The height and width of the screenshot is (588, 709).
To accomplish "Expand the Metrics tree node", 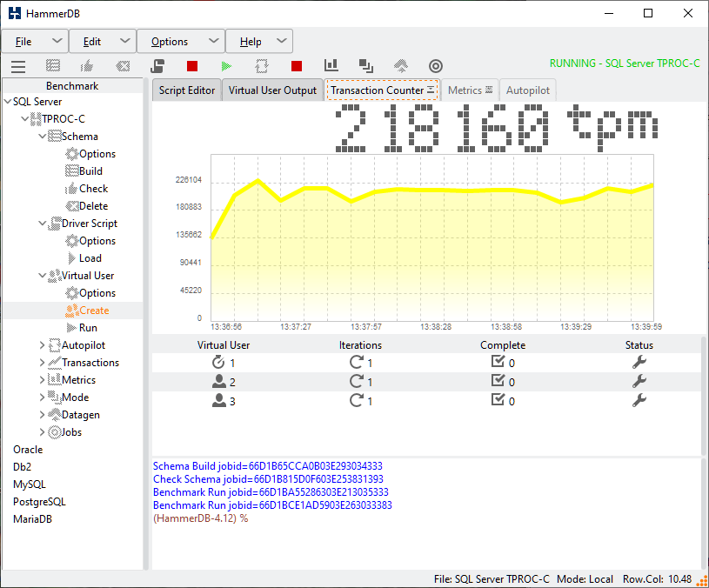I will pyautogui.click(x=42, y=379).
